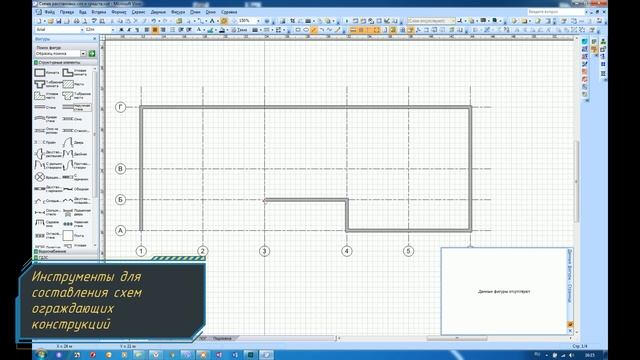Open the line color swatch

click(210, 29)
